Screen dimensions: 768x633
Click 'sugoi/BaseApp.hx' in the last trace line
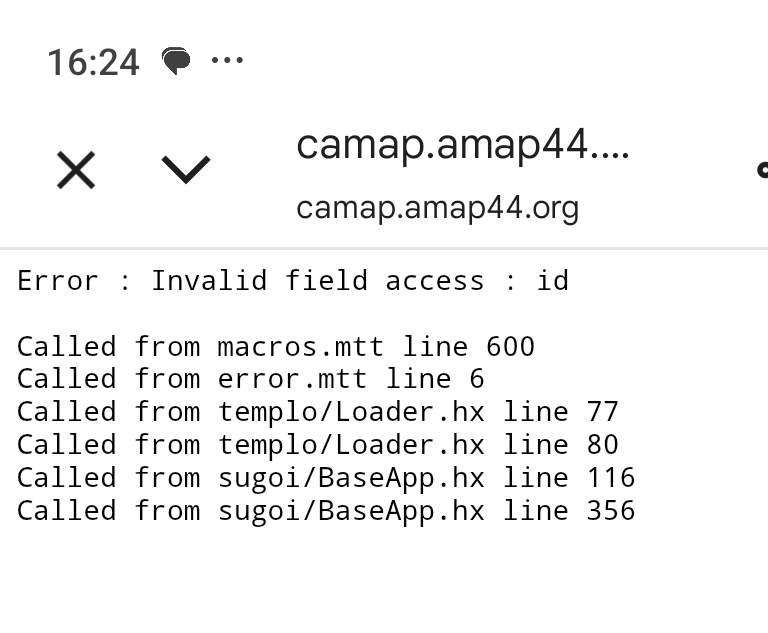(x=351, y=511)
